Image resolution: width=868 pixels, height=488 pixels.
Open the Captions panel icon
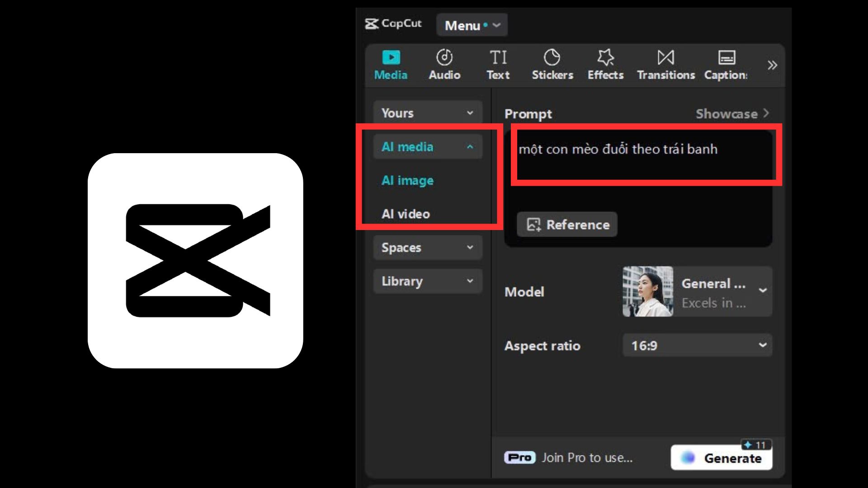(x=726, y=58)
